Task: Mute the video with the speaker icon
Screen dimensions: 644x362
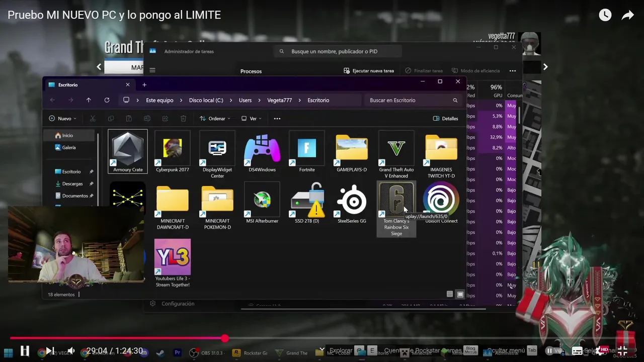Action: [71, 351]
